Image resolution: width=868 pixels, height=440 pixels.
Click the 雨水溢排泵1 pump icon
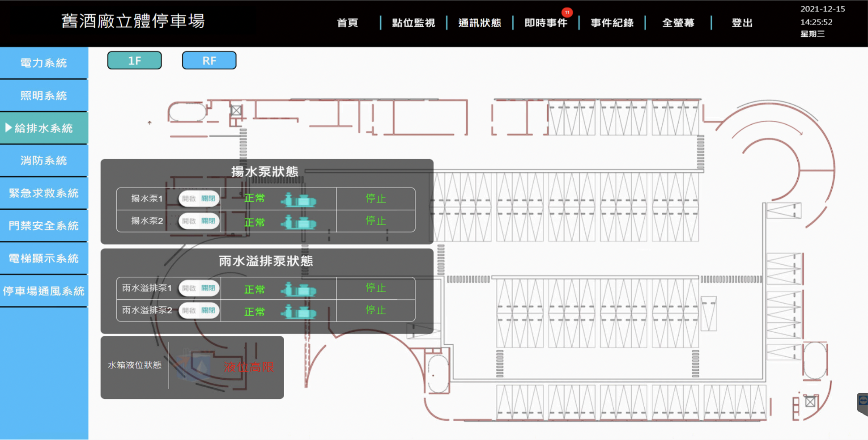(x=298, y=289)
